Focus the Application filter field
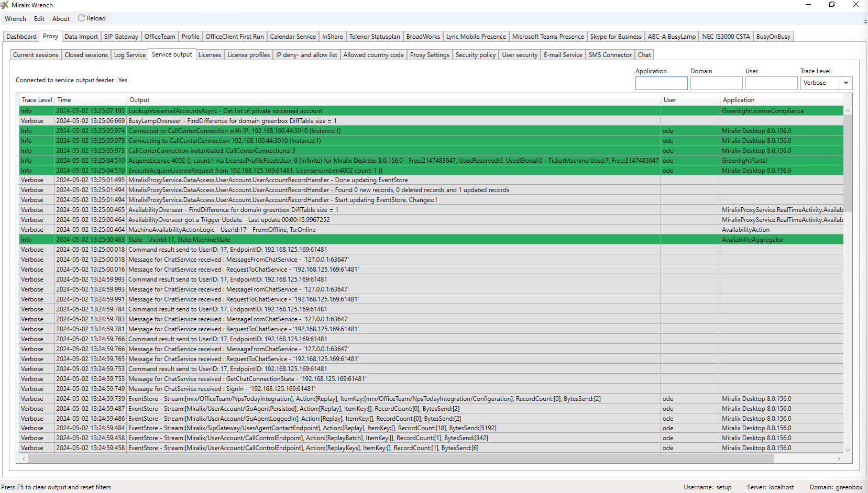868x493 pixels. [x=662, y=83]
